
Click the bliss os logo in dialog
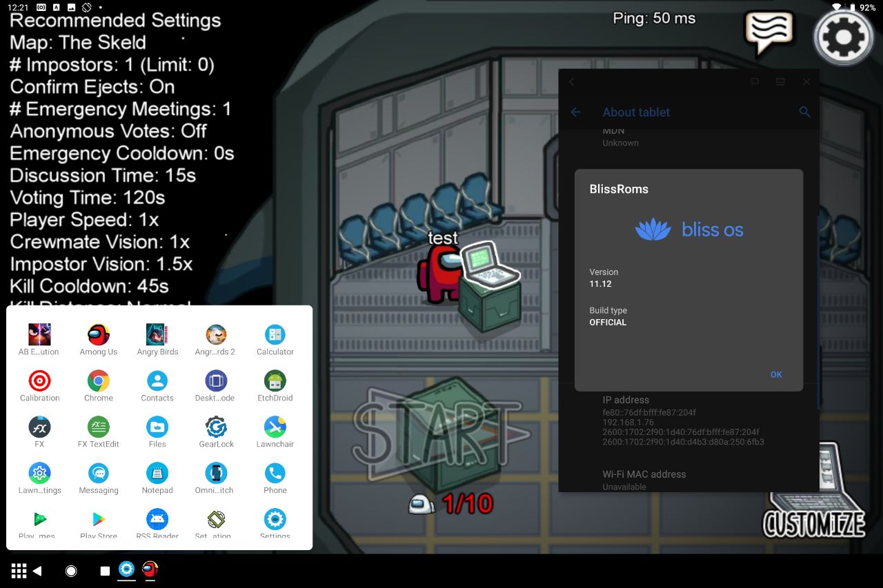[689, 230]
